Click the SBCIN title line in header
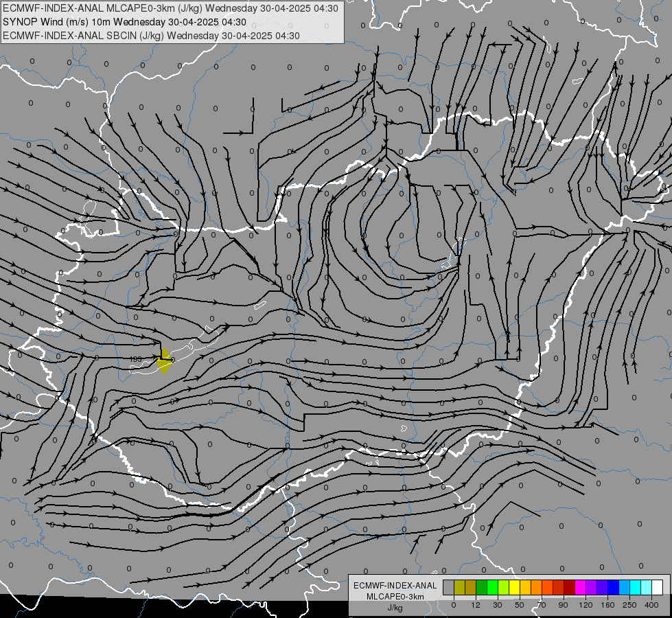 pyautogui.click(x=151, y=36)
